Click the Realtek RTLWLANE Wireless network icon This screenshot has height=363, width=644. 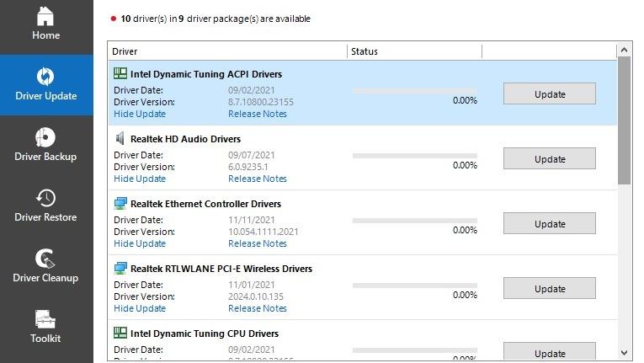point(120,269)
